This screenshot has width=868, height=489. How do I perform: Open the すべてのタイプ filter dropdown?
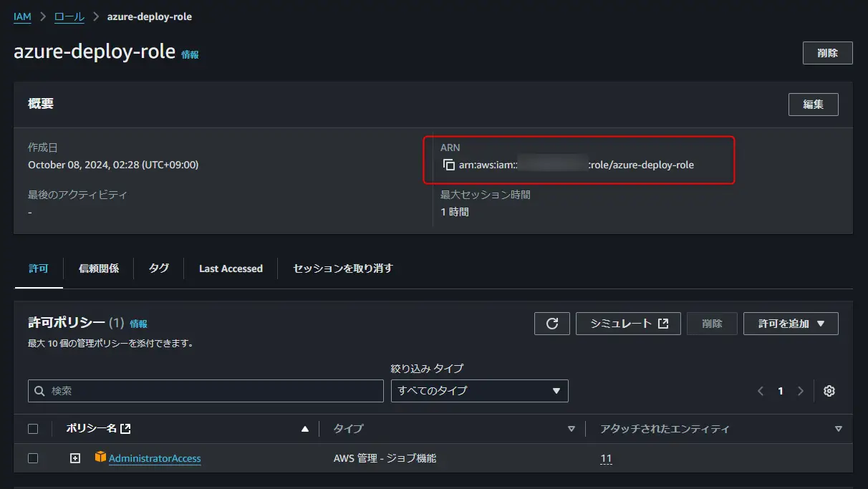(x=479, y=391)
